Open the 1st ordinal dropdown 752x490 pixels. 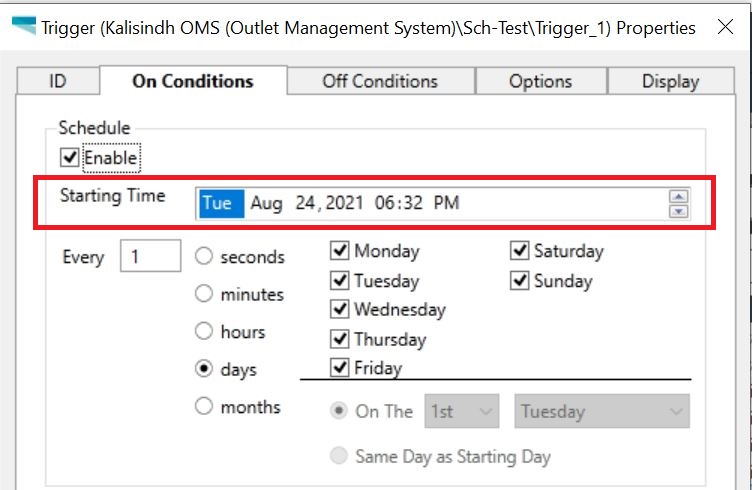point(462,411)
